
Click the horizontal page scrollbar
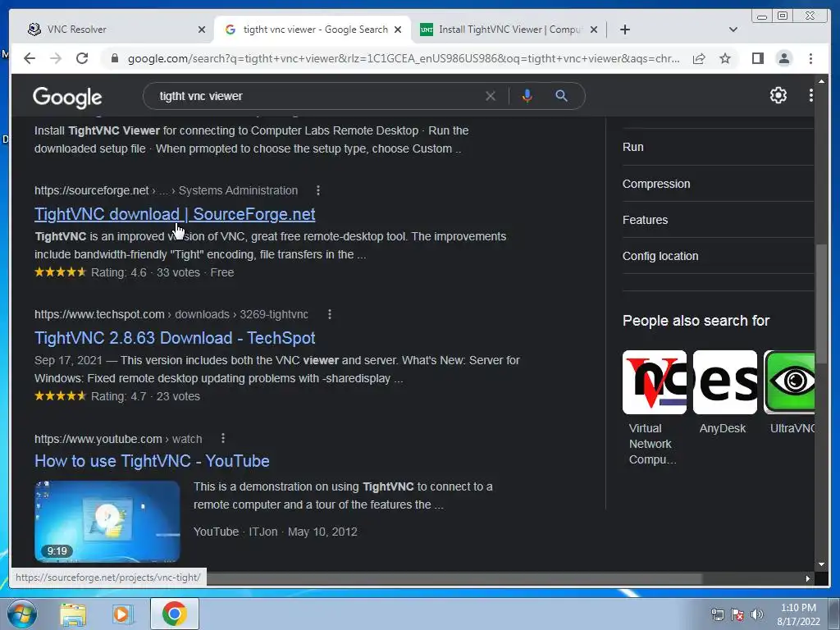point(454,578)
